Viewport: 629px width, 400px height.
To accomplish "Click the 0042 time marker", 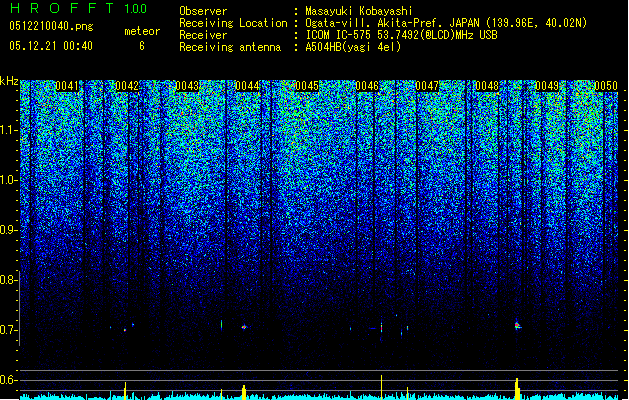I will (127, 86).
